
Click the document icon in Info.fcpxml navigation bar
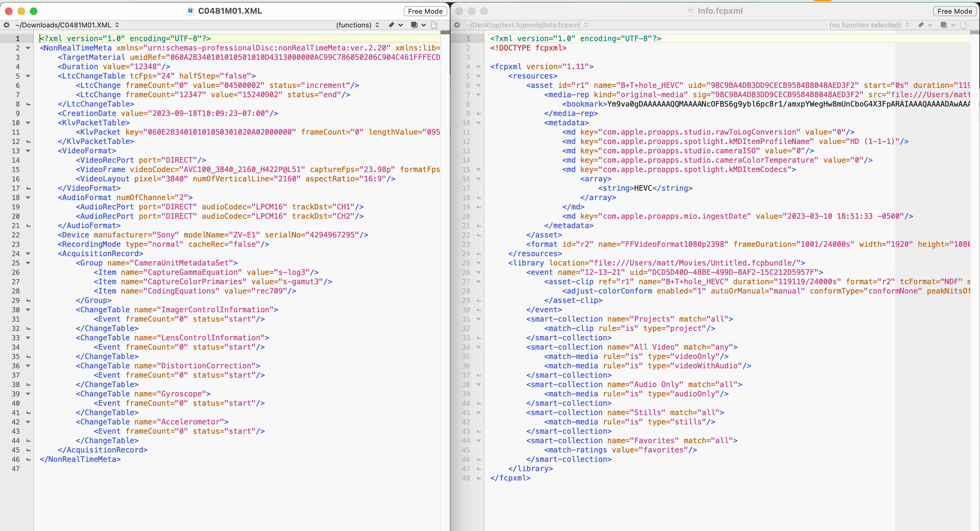(963, 25)
